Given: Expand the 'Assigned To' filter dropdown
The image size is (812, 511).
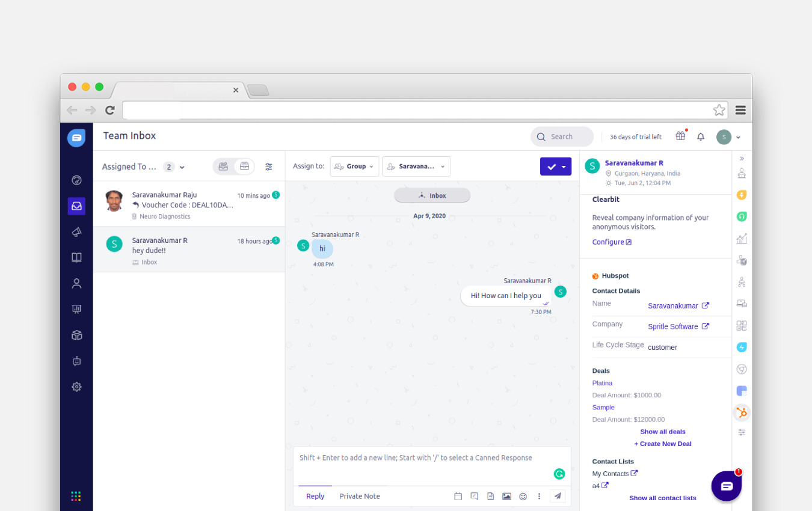Looking at the screenshot, I should point(180,167).
